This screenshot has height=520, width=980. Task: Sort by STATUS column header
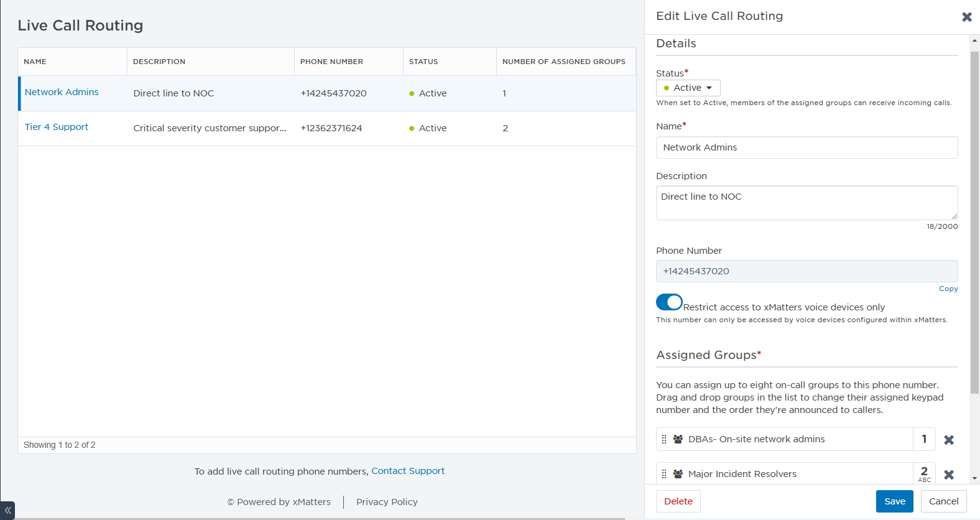tap(450, 62)
